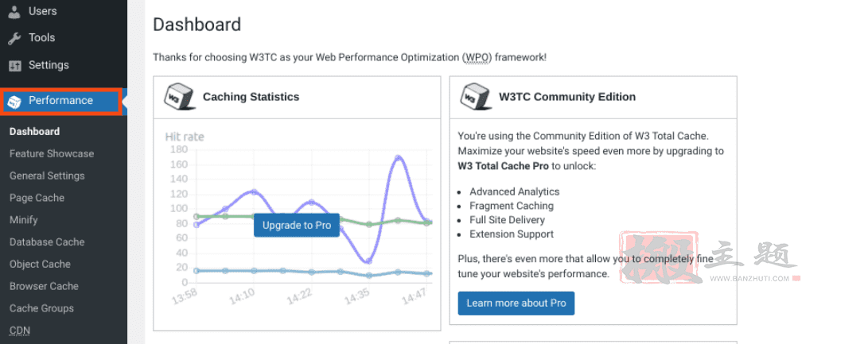
Task: Click the Advanced Analytics bullet item
Action: pyautogui.click(x=514, y=192)
